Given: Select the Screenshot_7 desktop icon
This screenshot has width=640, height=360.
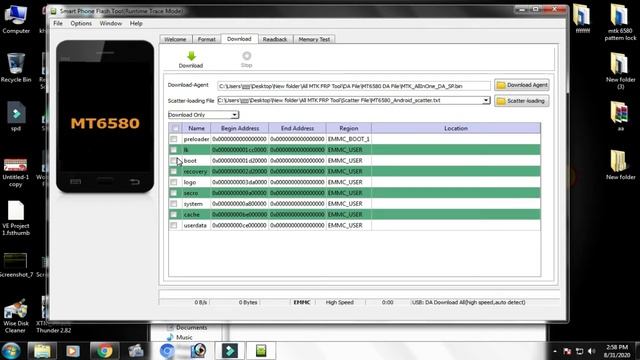Looking at the screenshot, I should (16, 265).
